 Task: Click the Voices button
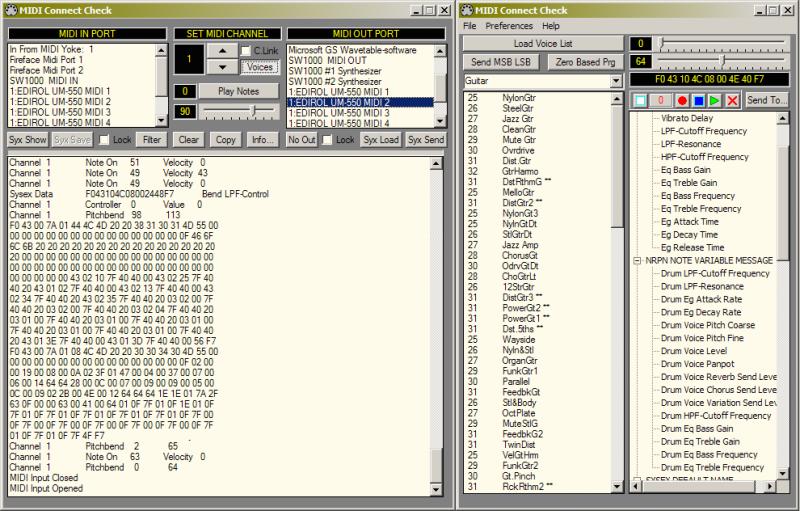[260, 67]
